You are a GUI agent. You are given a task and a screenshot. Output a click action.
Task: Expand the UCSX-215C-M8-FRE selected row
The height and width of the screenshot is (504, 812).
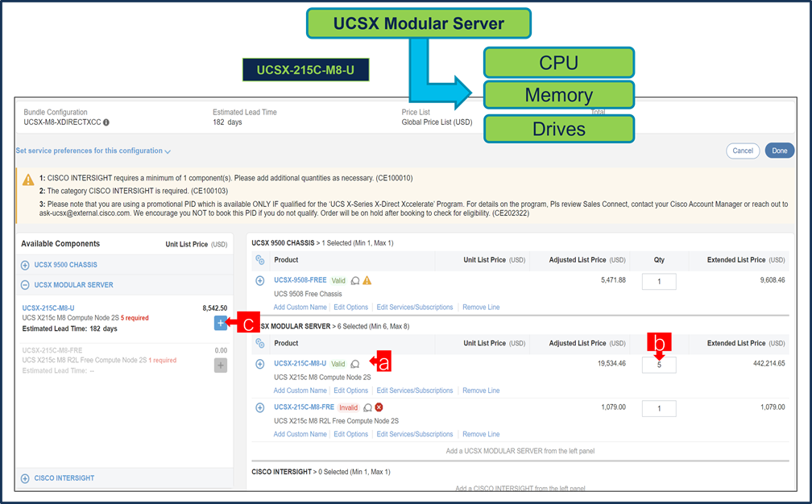coord(260,407)
